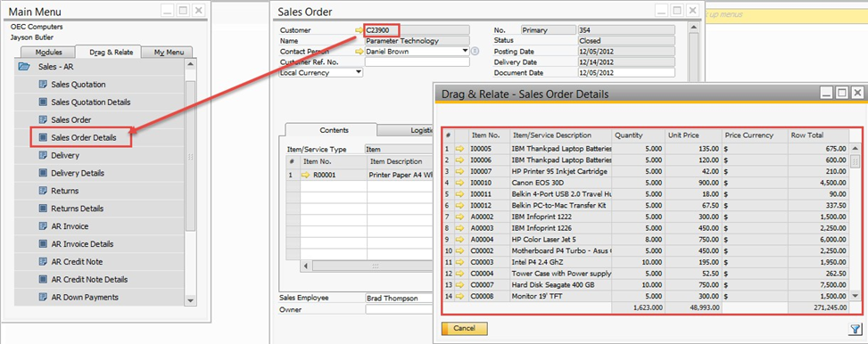The height and width of the screenshot is (344, 868).
Task: Click the Intel P4 2.4 GhZ cell
Action: (x=561, y=262)
